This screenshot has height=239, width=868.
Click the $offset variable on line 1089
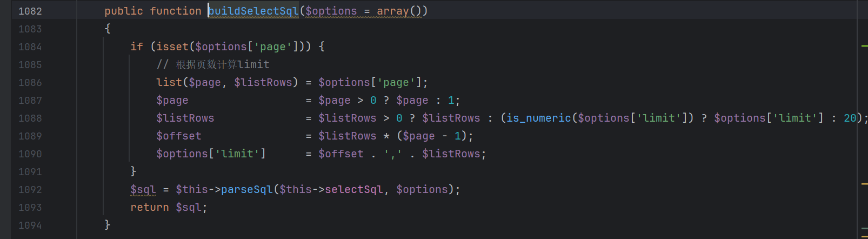point(178,136)
